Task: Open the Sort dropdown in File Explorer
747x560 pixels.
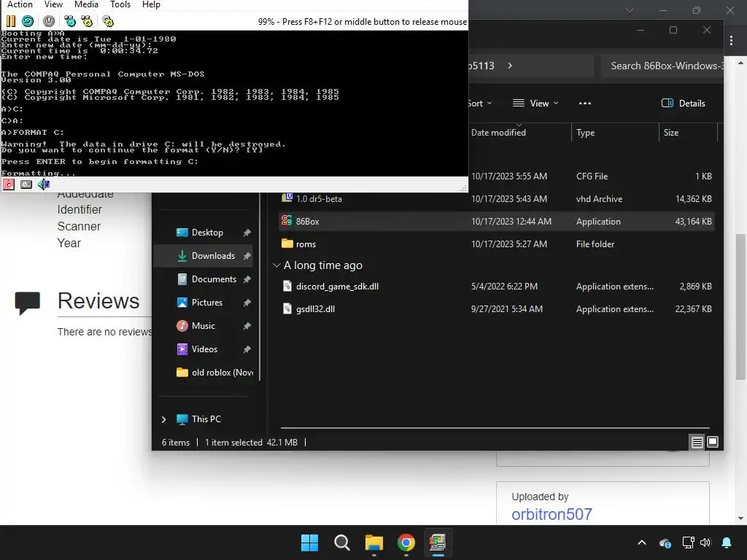Action: tap(480, 104)
